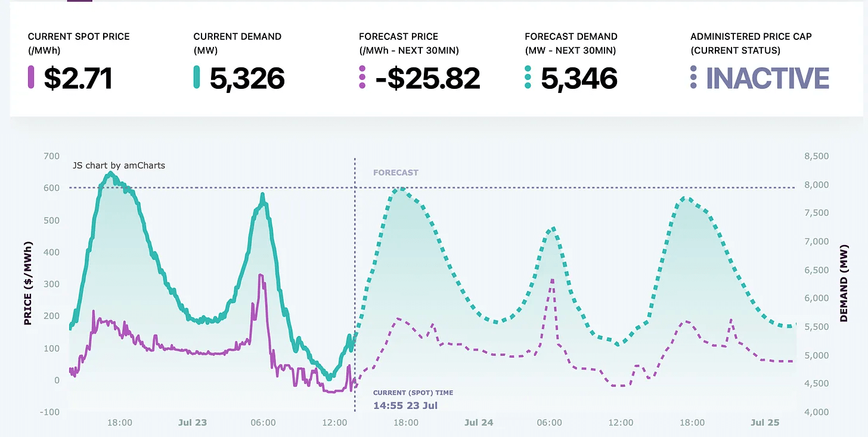The height and width of the screenshot is (437, 868).
Task: Click the teal dotted marker beside 5,346
Action: (x=528, y=78)
